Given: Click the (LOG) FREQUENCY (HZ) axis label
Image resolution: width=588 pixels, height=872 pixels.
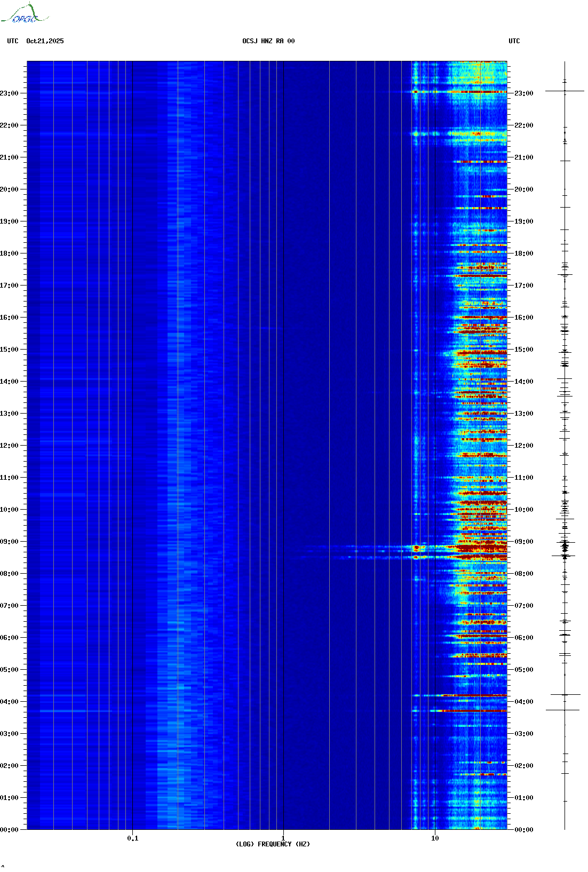Looking at the screenshot, I should 273,844.
